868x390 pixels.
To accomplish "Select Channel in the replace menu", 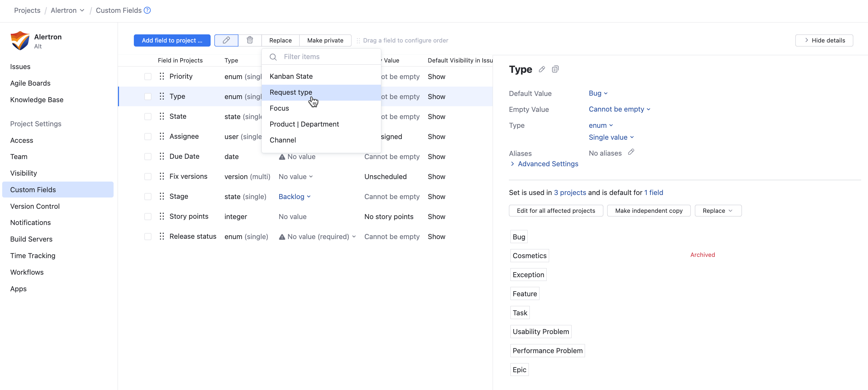I will point(282,140).
